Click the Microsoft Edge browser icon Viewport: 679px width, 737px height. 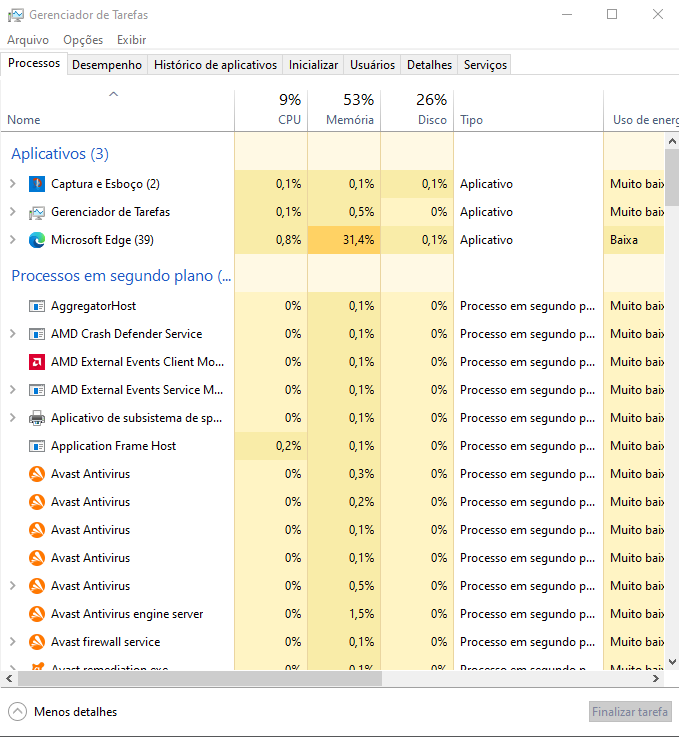37,240
